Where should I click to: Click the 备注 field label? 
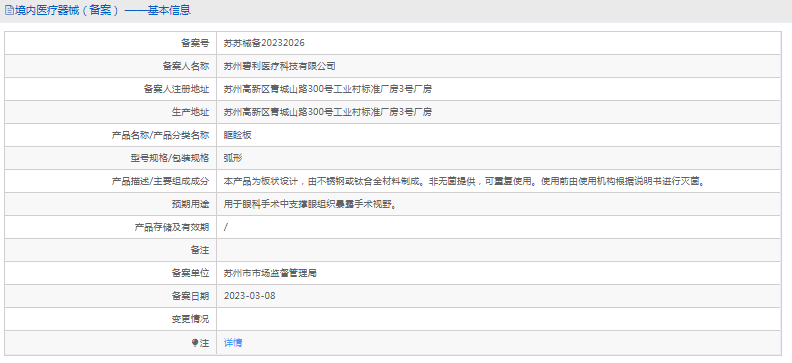tap(200, 250)
